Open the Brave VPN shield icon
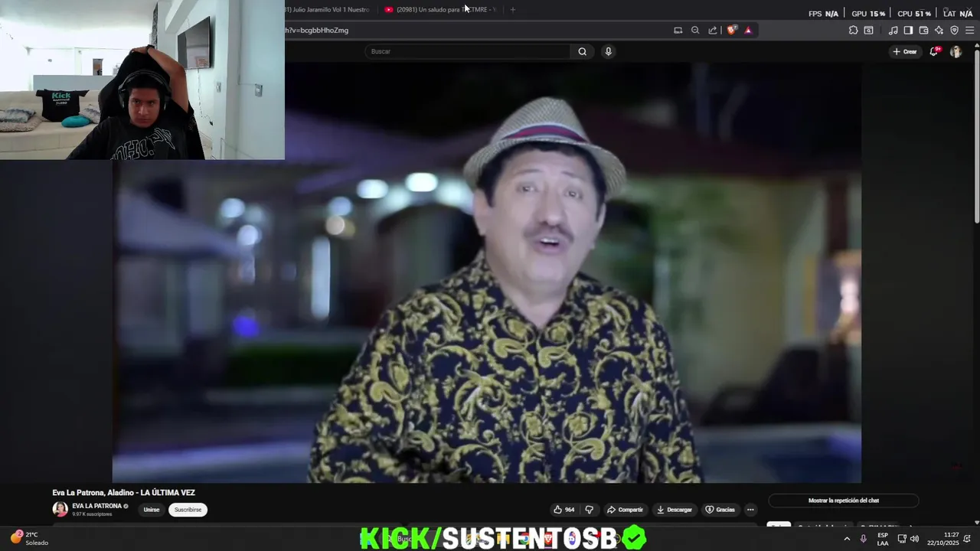Image resolution: width=980 pixels, height=551 pixels. tap(954, 31)
